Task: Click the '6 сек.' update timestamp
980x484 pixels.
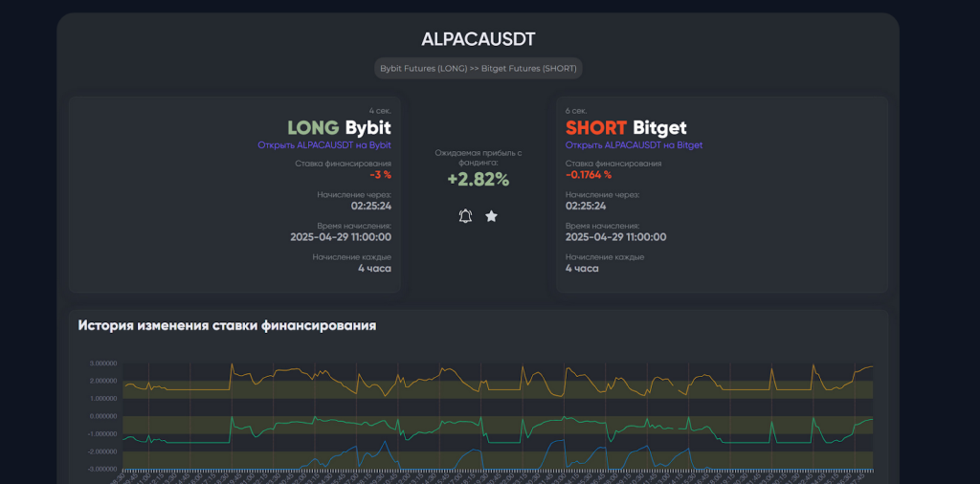Action: 576,111
